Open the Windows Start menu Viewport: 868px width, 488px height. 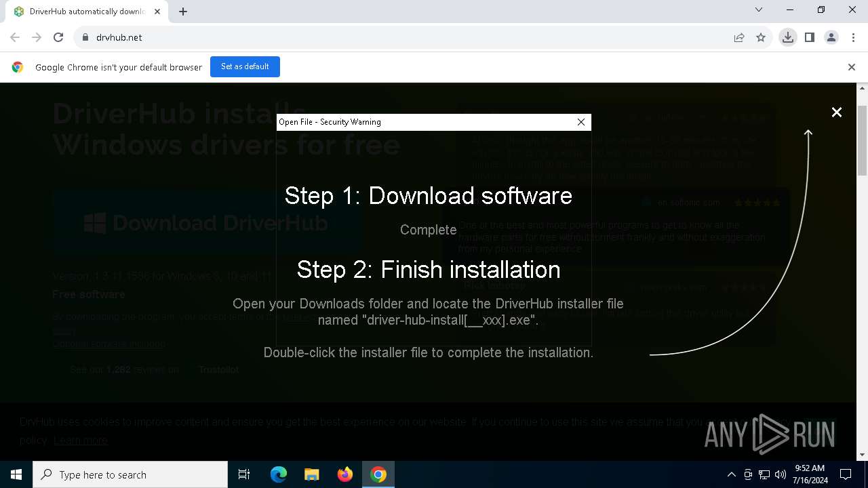(16, 474)
